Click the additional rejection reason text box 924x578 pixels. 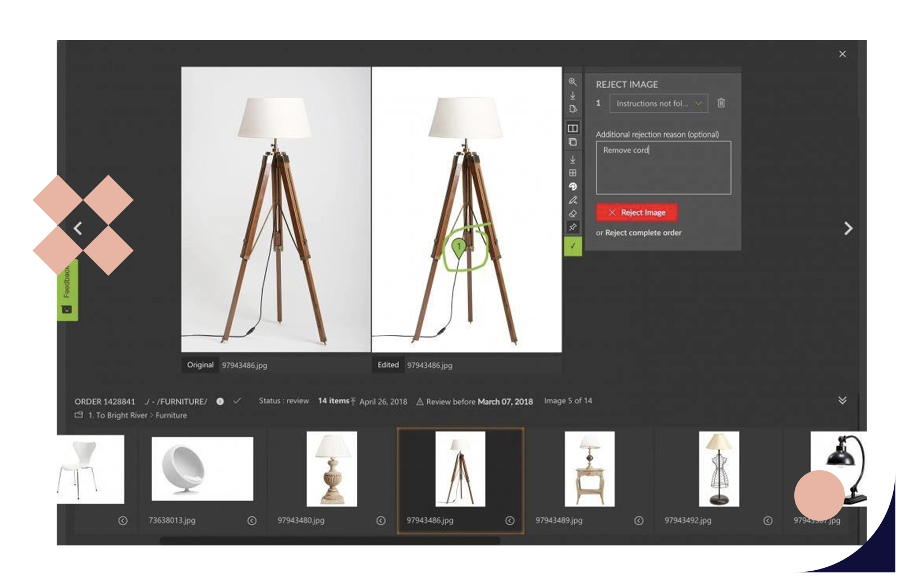[x=663, y=167]
